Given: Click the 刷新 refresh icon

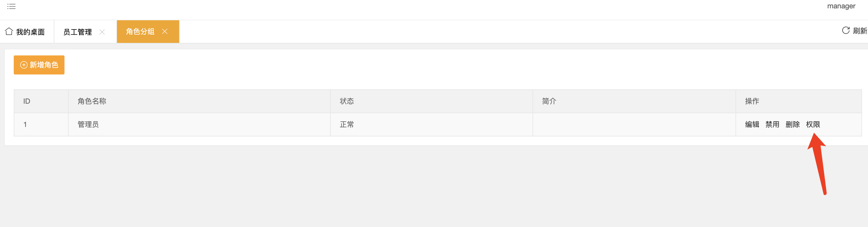Looking at the screenshot, I should point(846,31).
